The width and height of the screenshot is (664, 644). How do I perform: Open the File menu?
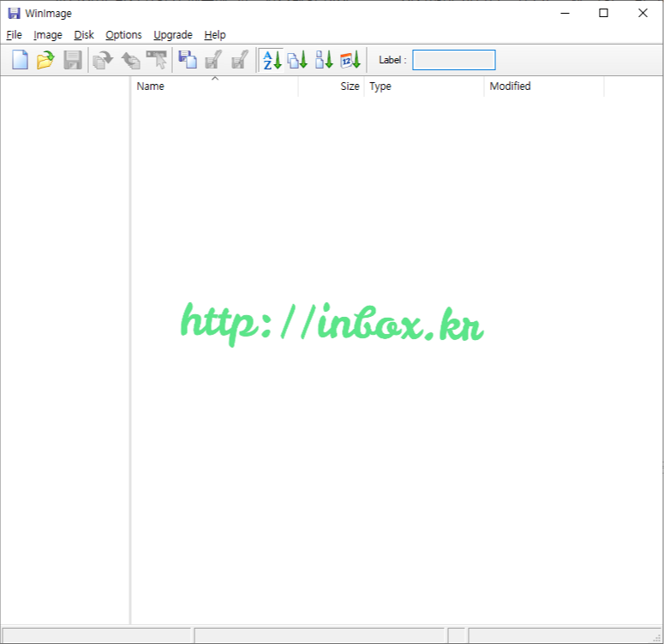pyautogui.click(x=14, y=35)
